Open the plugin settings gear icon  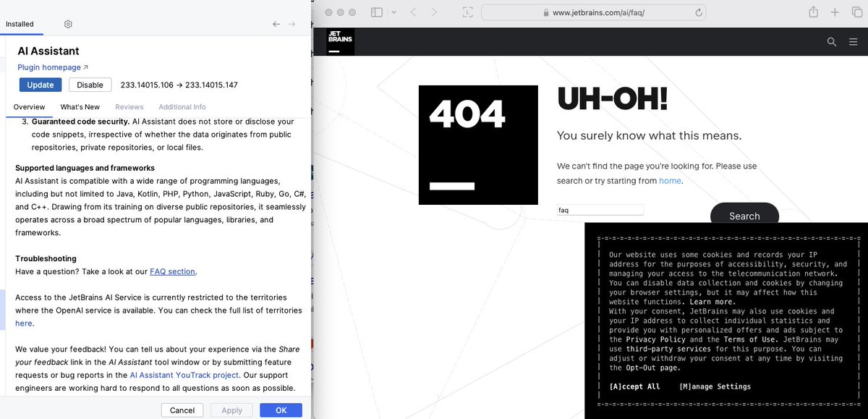[68, 24]
